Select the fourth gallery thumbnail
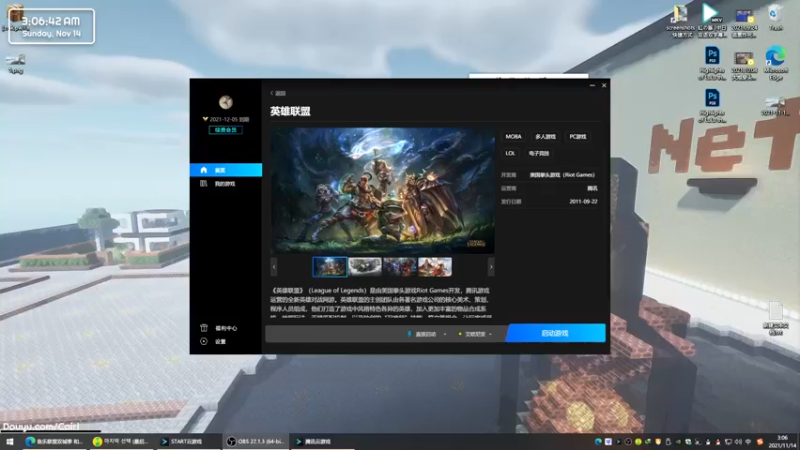The height and width of the screenshot is (450, 800). 435,267
